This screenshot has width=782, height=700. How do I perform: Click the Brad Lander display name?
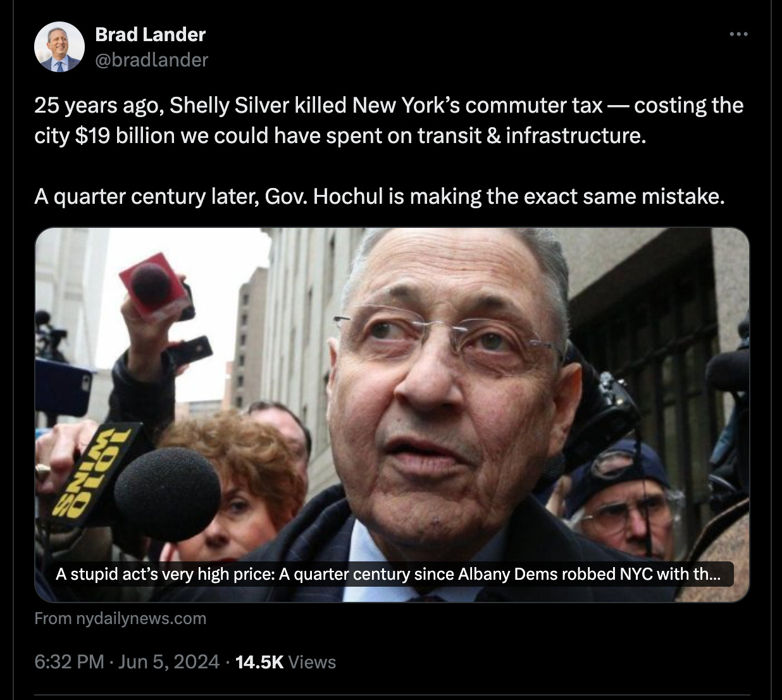(151, 34)
